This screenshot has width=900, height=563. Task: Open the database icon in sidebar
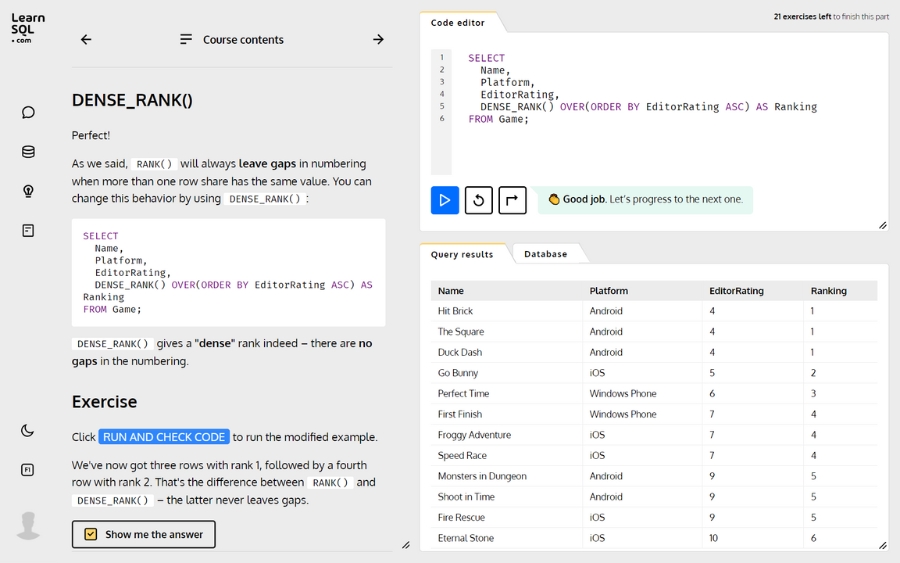tap(28, 152)
